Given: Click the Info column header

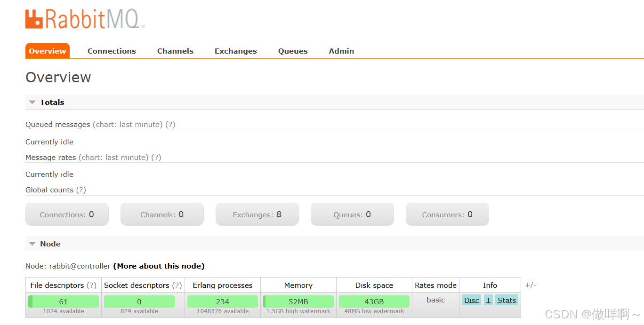Looking at the screenshot, I should click(490, 285).
